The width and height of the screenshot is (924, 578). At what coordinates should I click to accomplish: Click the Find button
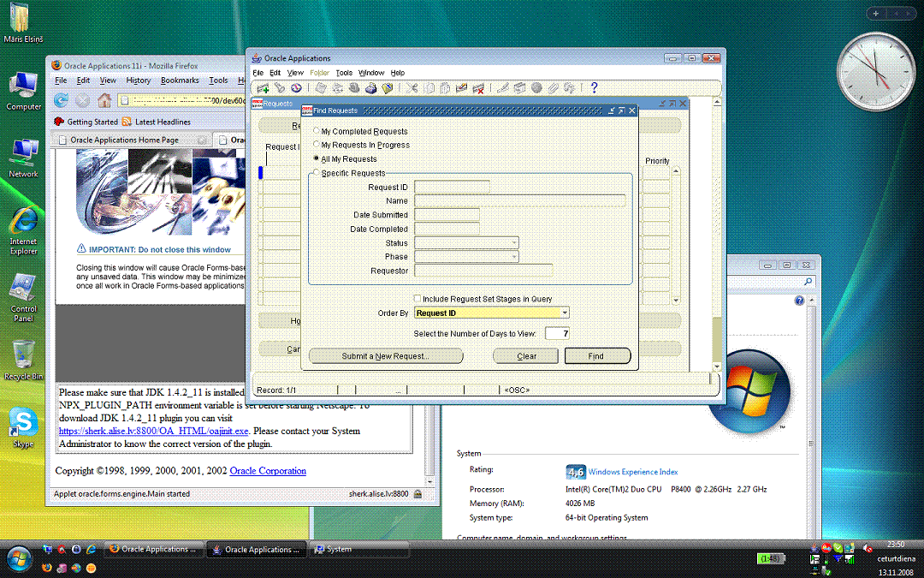pyautogui.click(x=596, y=356)
